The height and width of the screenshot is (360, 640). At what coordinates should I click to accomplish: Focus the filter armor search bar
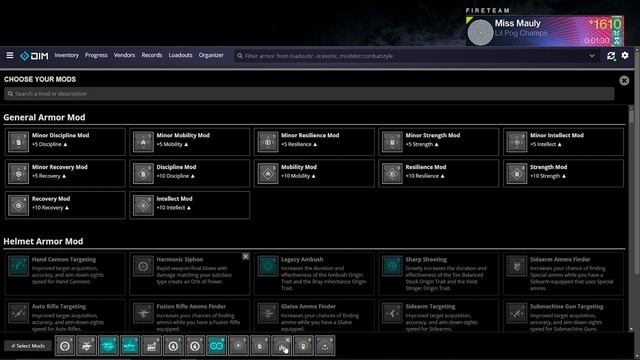coord(412,56)
